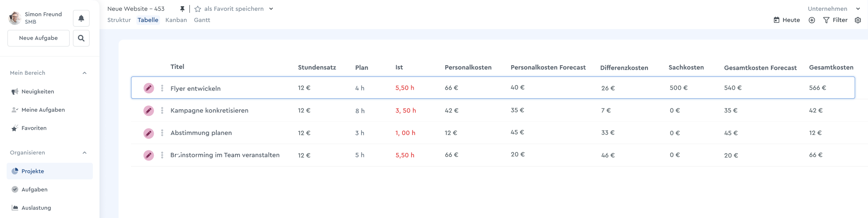The height and width of the screenshot is (218, 868).
Task: Click the plus circle icon next to Heute
Action: pos(812,20)
